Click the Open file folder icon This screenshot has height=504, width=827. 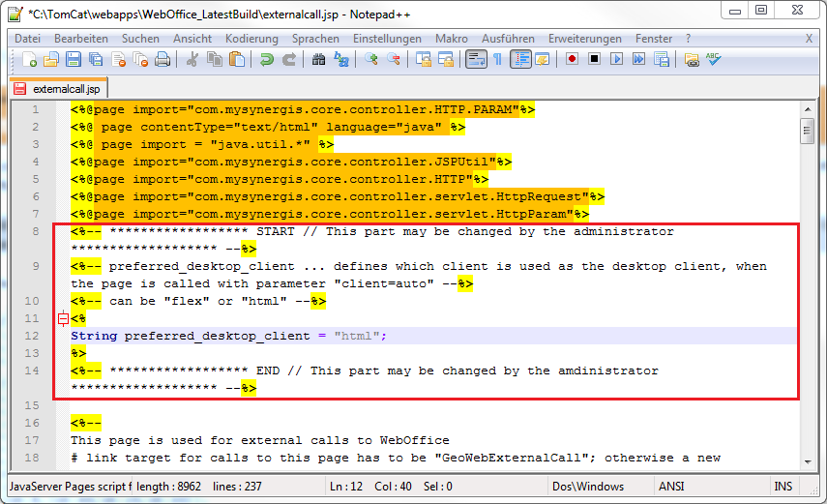point(51,60)
